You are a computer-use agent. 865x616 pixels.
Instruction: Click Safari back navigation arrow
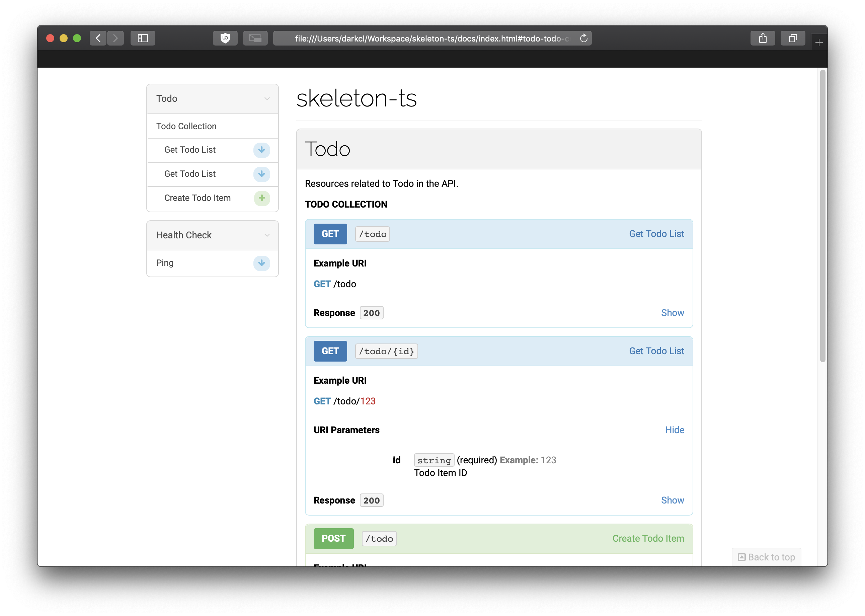tap(98, 38)
